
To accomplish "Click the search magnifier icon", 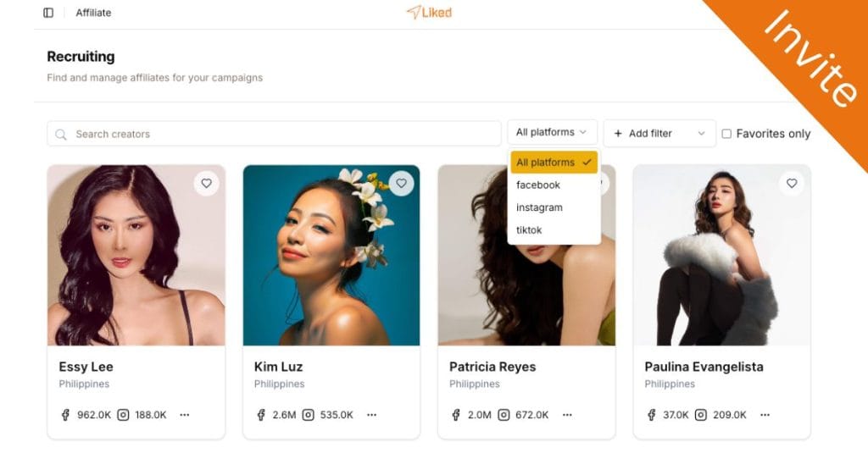I will pos(61,134).
